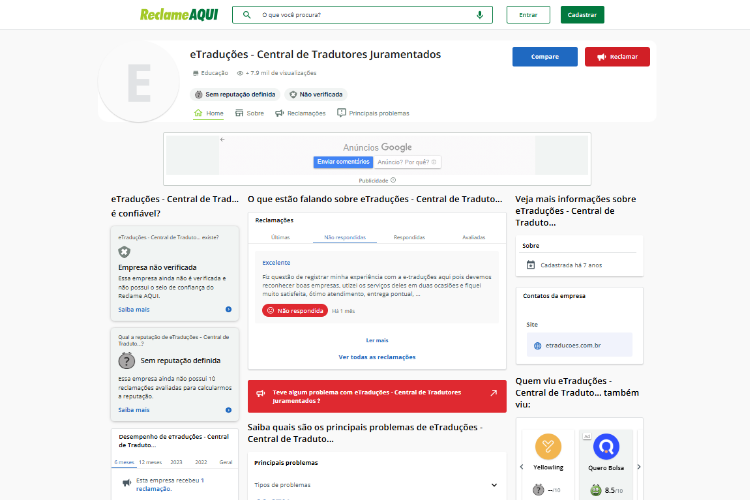Open the Home tab
This screenshot has width=750, height=500.
point(209,113)
